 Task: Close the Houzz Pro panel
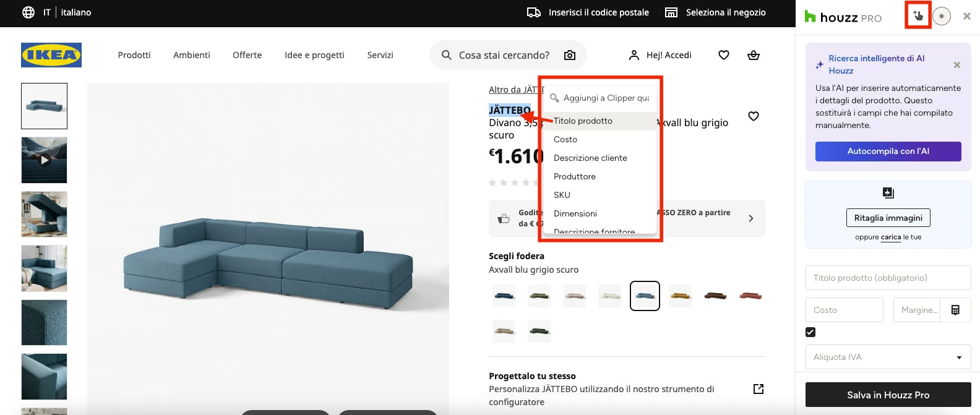coord(967,16)
